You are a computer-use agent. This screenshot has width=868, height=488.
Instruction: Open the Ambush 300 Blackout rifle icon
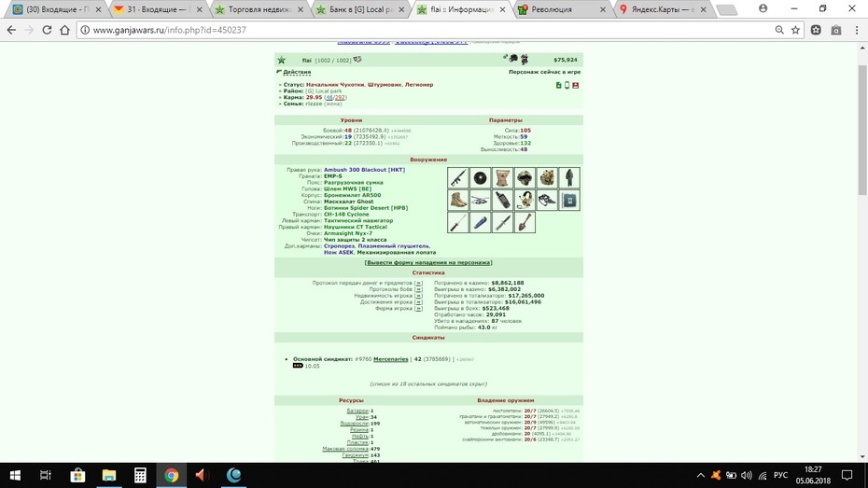[x=458, y=178]
